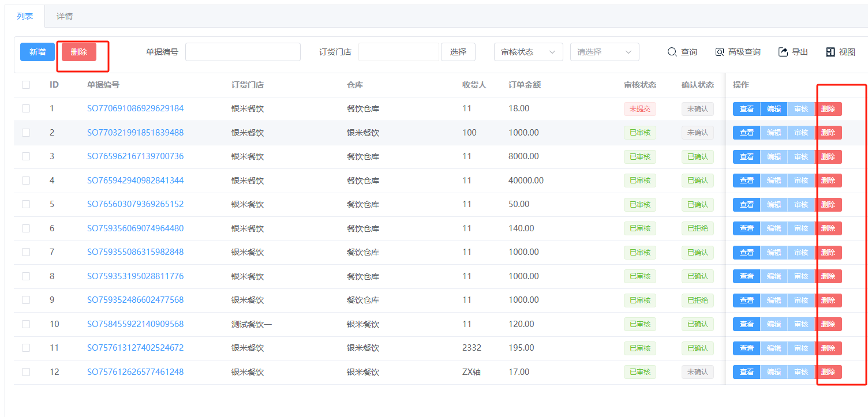Click the 导出 export icon
This screenshot has width=868, height=417.
click(783, 52)
